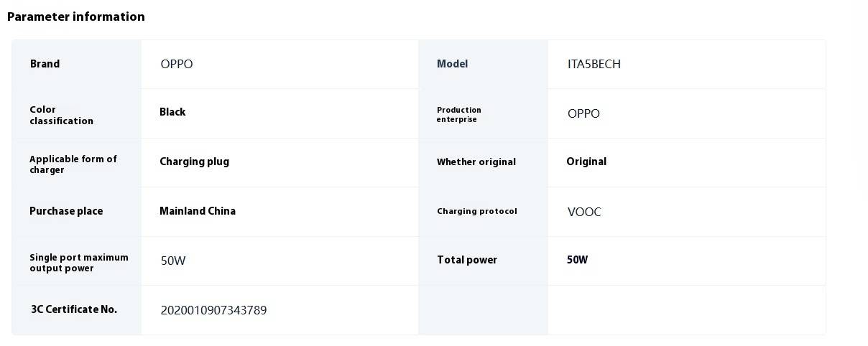Click the Original value text
The height and width of the screenshot is (346, 868).
point(586,162)
